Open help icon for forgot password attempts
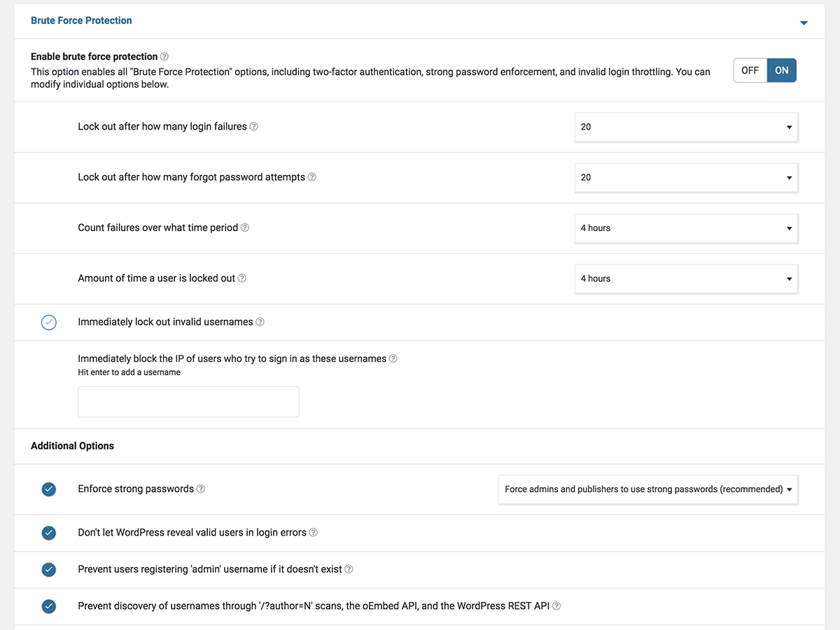 pos(312,177)
